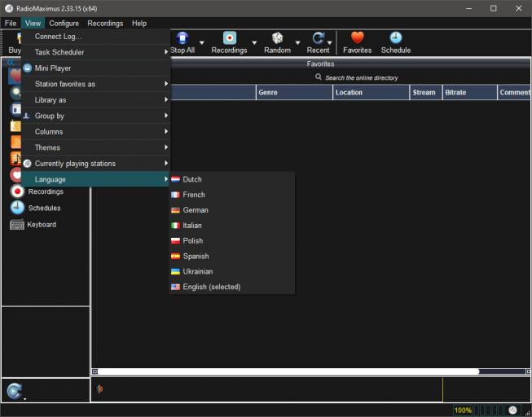This screenshot has height=417, width=532.
Task: Click the status bar round indicator icon
Action: pos(512,410)
